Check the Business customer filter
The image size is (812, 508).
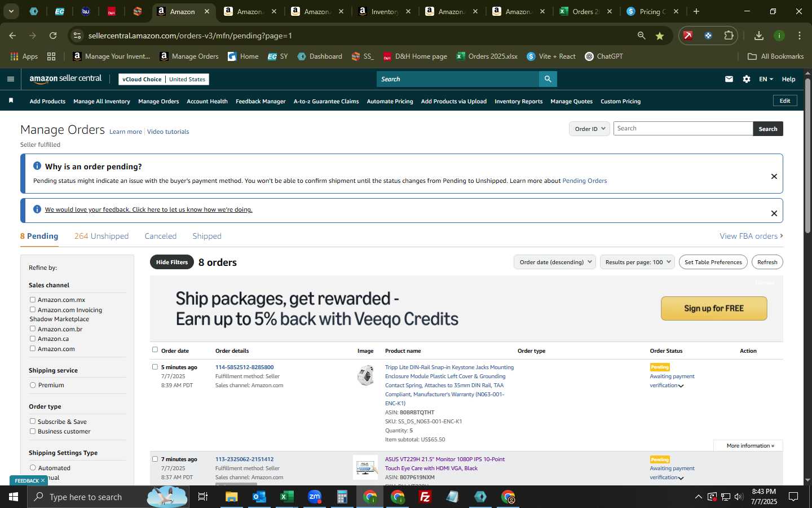pos(33,431)
